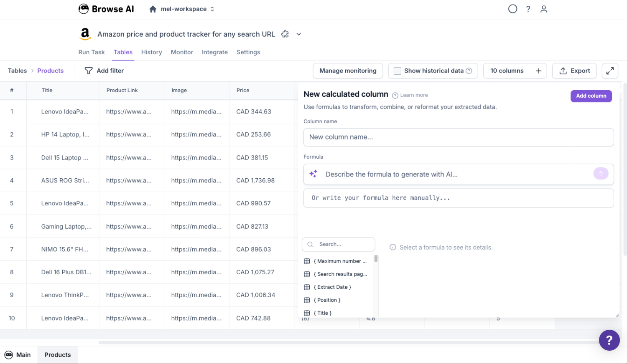Open the Settings tab
Screen dimensions: 627x364
[248, 52]
